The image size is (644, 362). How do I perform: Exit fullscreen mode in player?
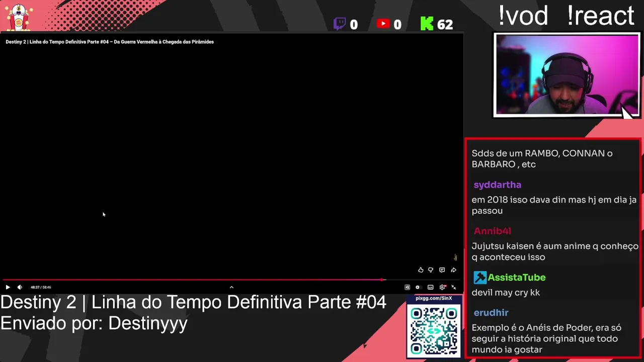coord(454,287)
